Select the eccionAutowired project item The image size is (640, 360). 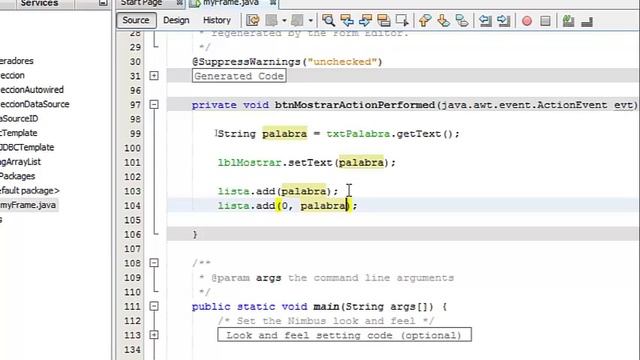click(32, 90)
